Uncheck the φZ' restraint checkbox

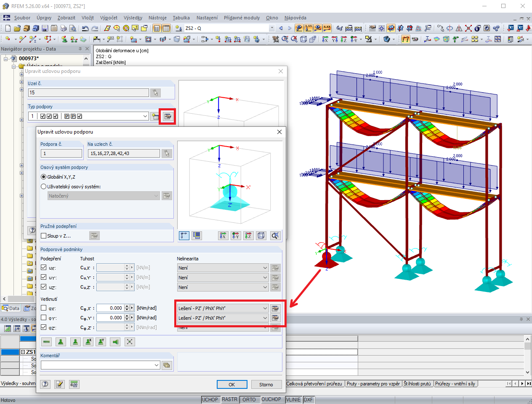pyautogui.click(x=43, y=327)
